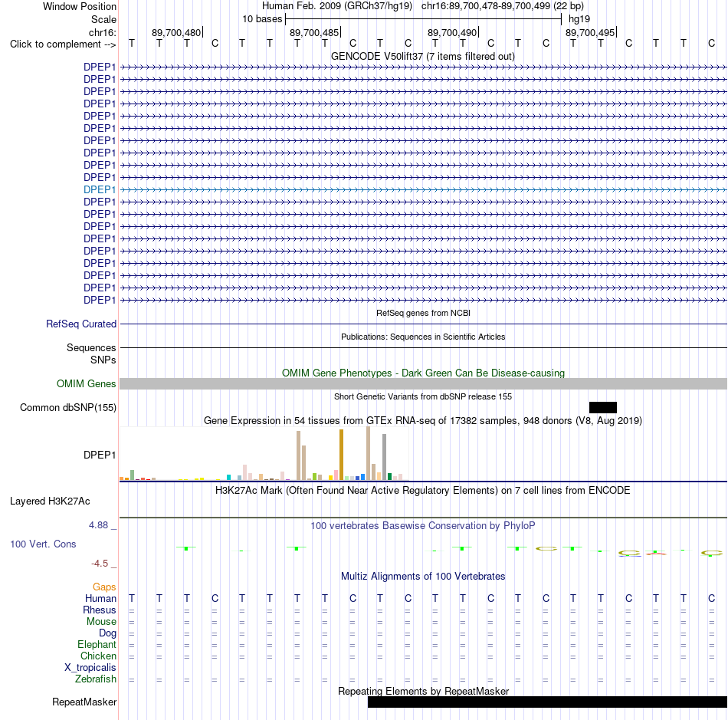Click ruler position label 89,700,485
The image size is (728, 720).
point(314,32)
